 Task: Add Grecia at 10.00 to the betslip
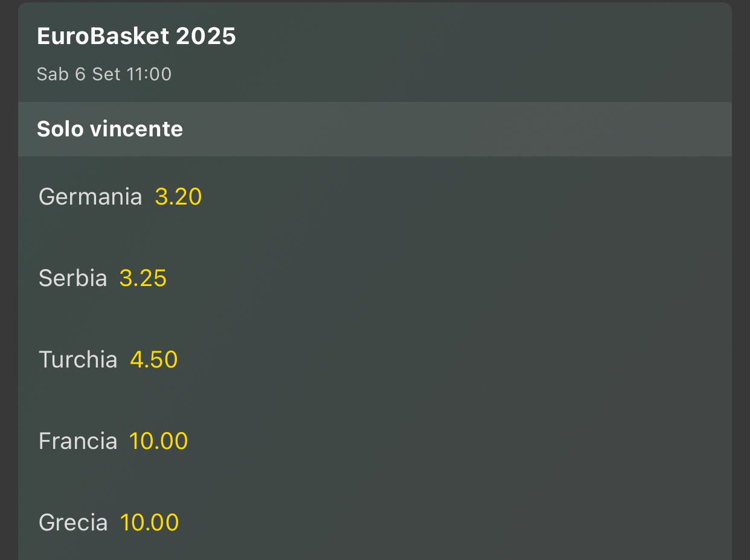tap(149, 523)
